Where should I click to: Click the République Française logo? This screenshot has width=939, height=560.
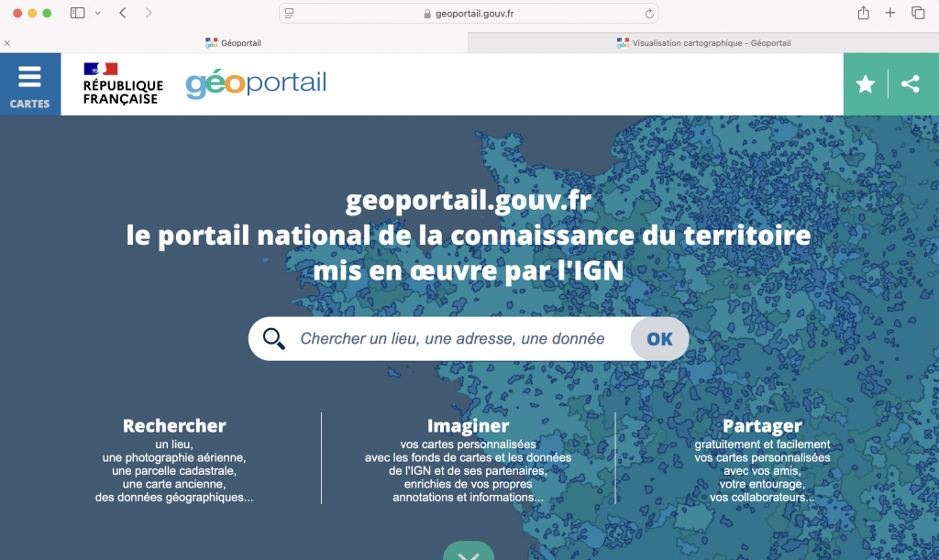point(122,84)
